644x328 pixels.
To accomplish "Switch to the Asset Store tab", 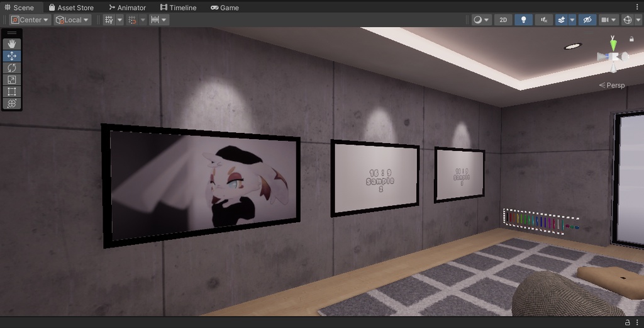I will [x=71, y=8].
